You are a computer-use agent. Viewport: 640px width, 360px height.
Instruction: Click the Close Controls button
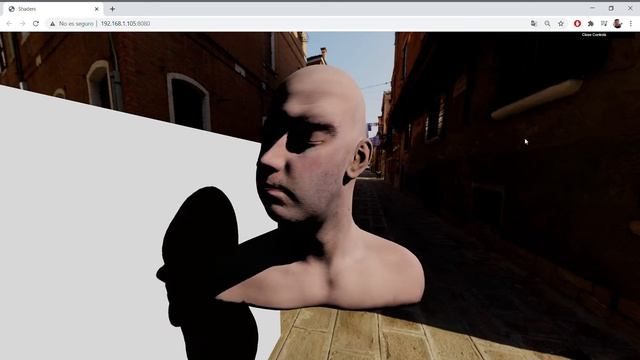click(x=593, y=35)
